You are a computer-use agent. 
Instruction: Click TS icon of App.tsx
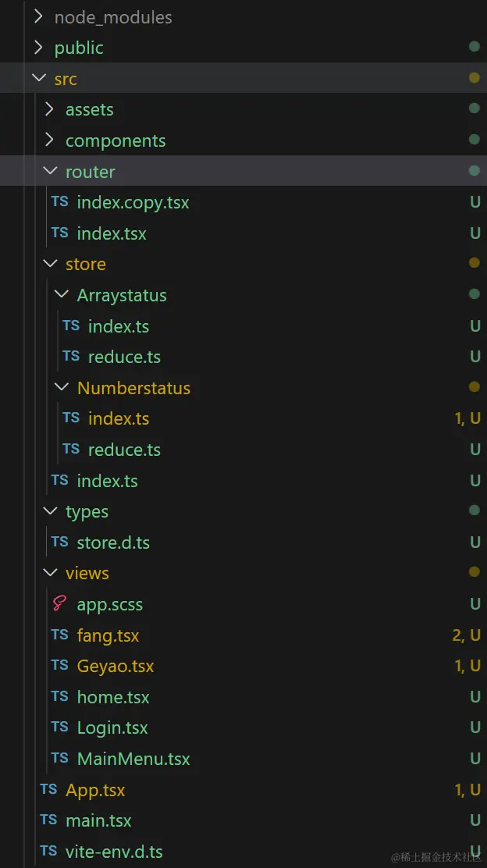click(48, 789)
